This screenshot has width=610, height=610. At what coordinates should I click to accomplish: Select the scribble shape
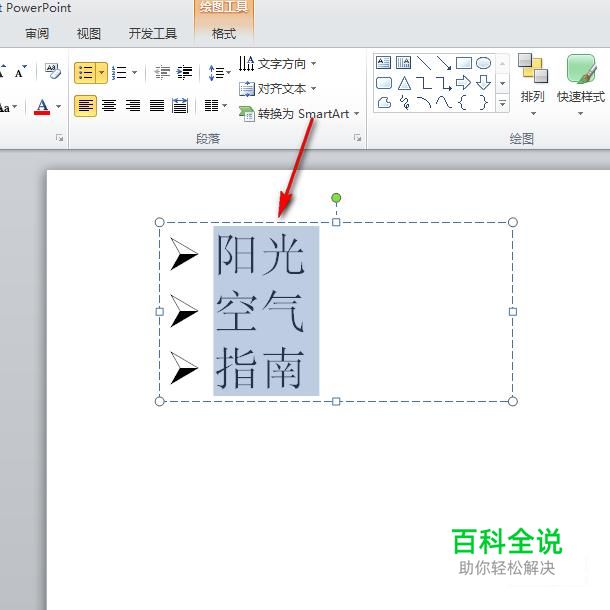pos(405,103)
